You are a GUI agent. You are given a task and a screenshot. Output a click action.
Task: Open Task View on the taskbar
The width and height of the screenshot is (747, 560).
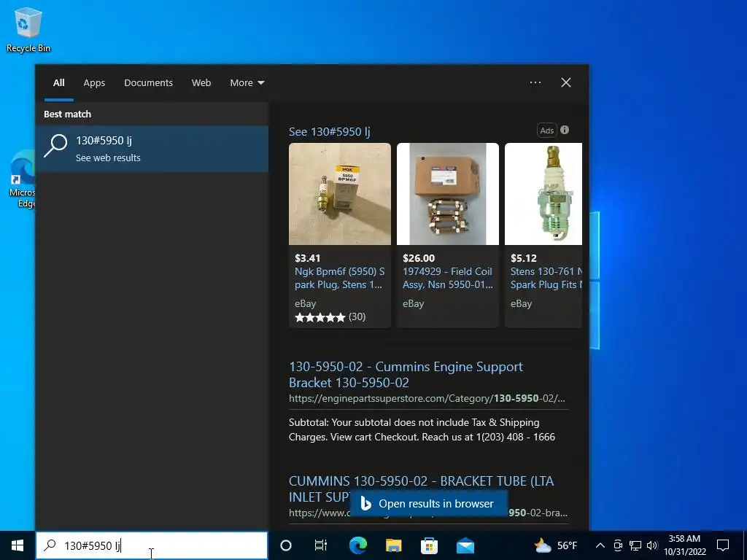tap(321, 545)
